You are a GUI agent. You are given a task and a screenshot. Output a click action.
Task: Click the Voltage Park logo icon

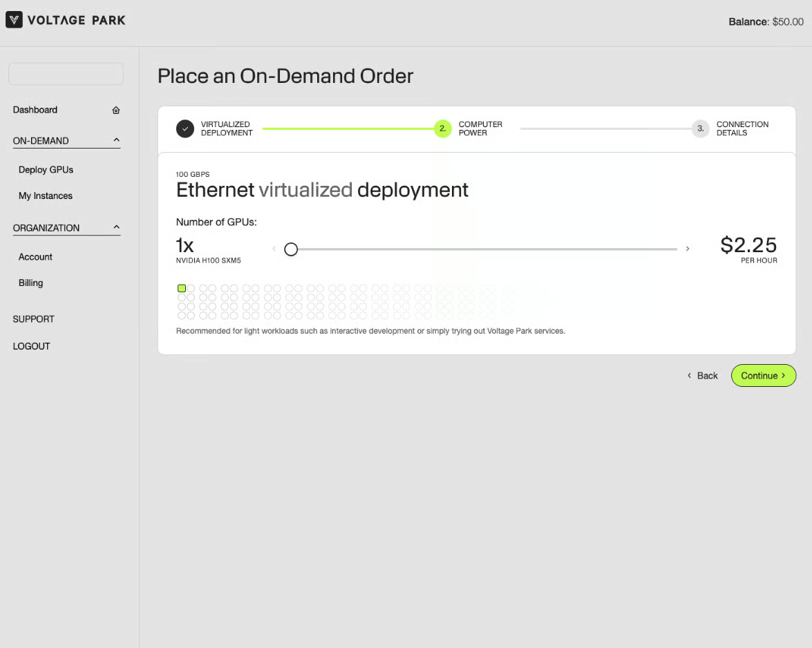point(15,20)
